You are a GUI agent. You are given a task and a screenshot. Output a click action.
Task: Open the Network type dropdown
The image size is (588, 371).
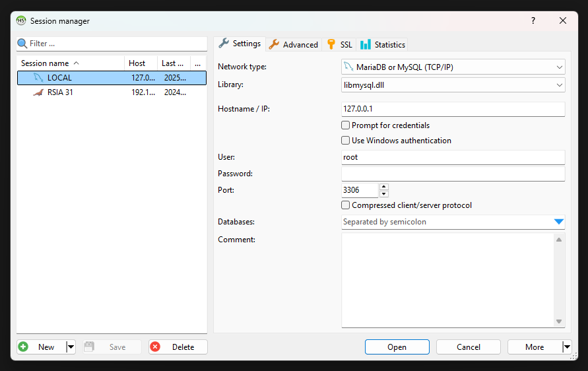point(559,67)
